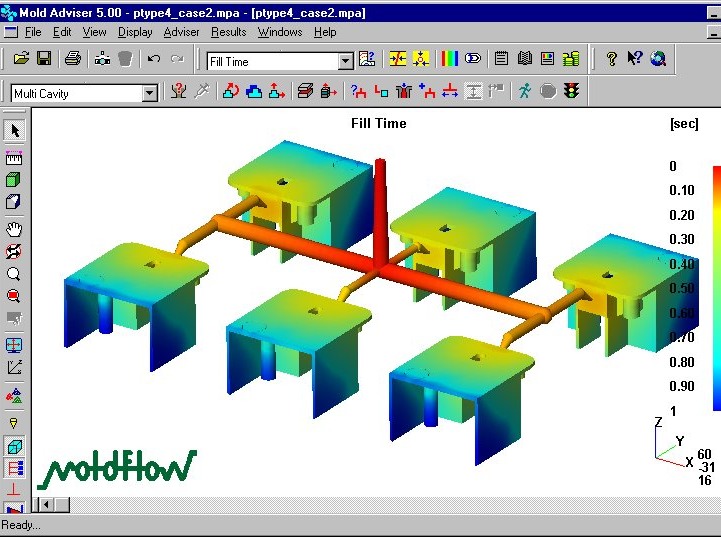This screenshot has height=537, width=721.
Task: Save the project with the floppy icon
Action: tap(44, 59)
